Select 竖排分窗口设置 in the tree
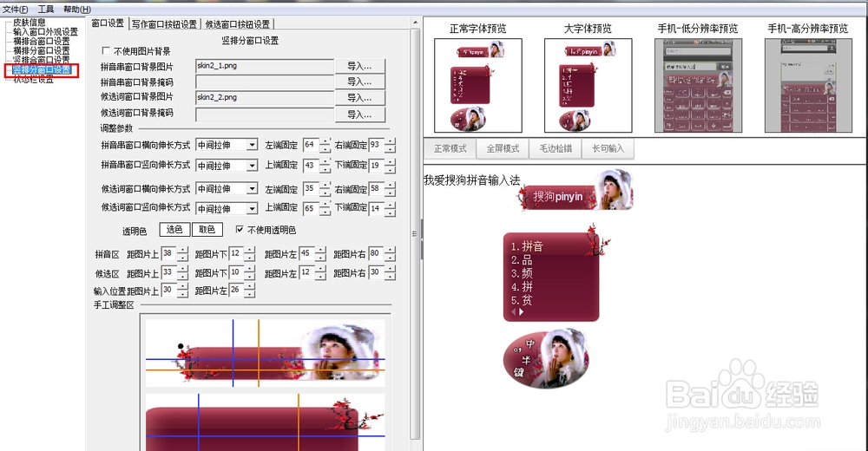The width and height of the screenshot is (868, 451). tap(42, 69)
